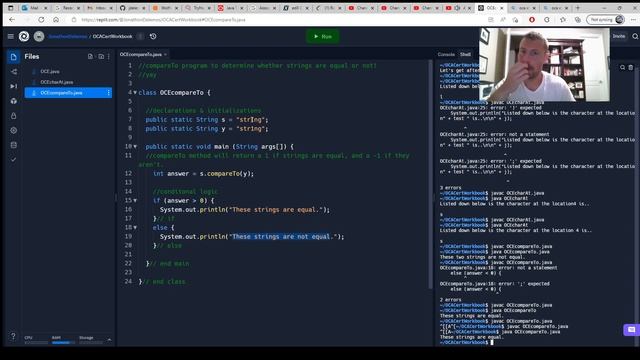640x360 pixels.
Task: Open the chat bubble button
Action: tap(631, 330)
